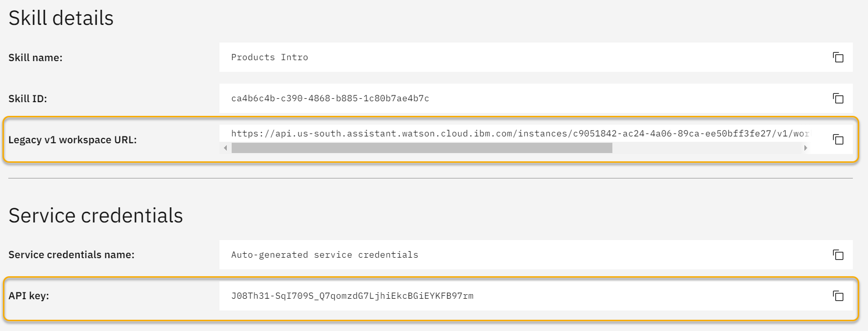Click the 'Legacy v1 workspace URL:' label
This screenshot has width=868, height=331.
click(x=72, y=140)
